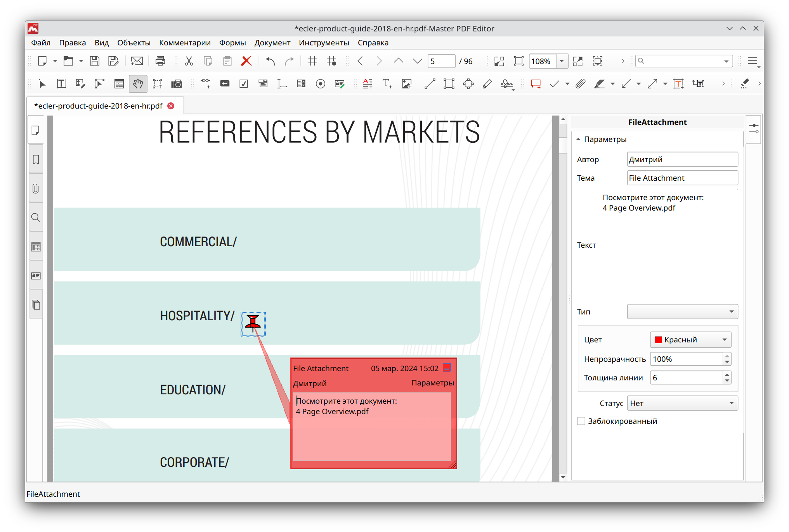
Task: Open the Тип dropdown
Action: (x=682, y=311)
